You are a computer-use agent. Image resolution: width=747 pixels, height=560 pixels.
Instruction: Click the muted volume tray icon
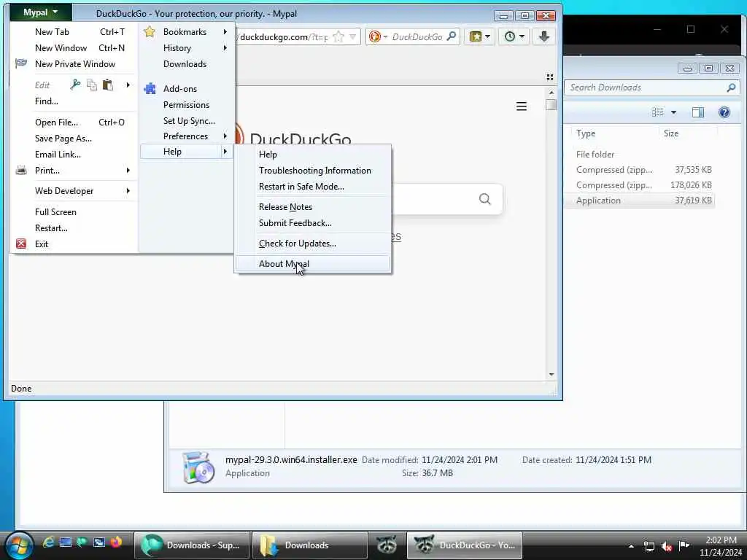point(667,545)
